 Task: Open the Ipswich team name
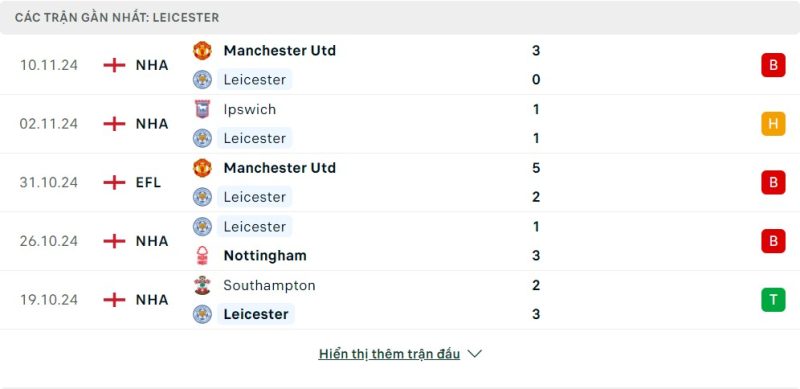(x=249, y=110)
